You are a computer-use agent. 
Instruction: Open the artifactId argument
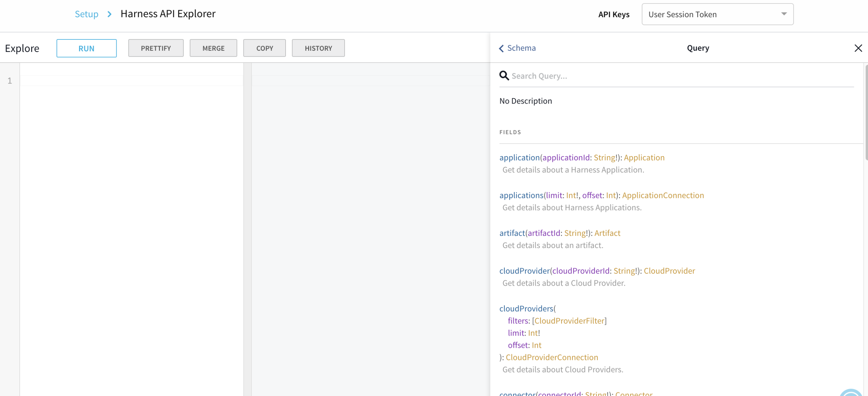[544, 233]
